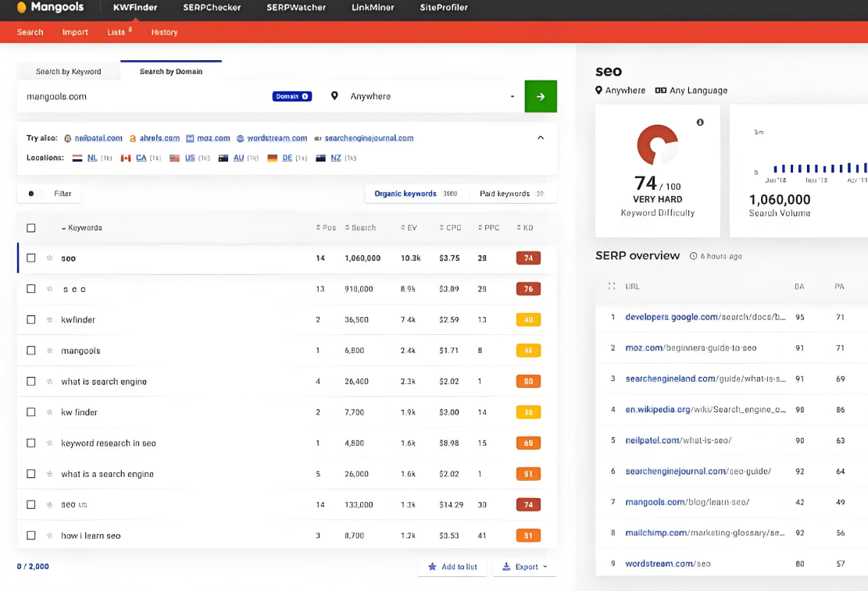Open the SiteProfiler tool tab
Screen dimensions: 868x591
[x=444, y=7]
